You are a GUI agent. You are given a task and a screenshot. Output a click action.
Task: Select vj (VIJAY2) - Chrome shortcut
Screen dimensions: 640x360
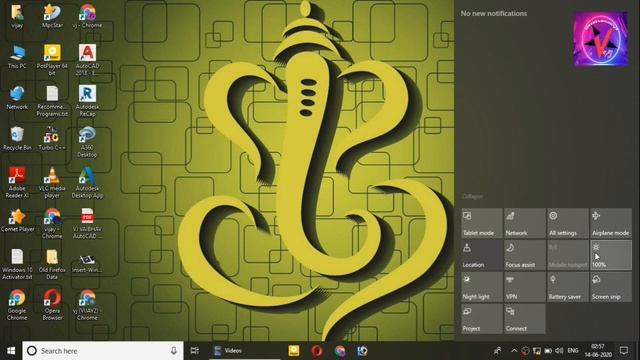pyautogui.click(x=87, y=304)
